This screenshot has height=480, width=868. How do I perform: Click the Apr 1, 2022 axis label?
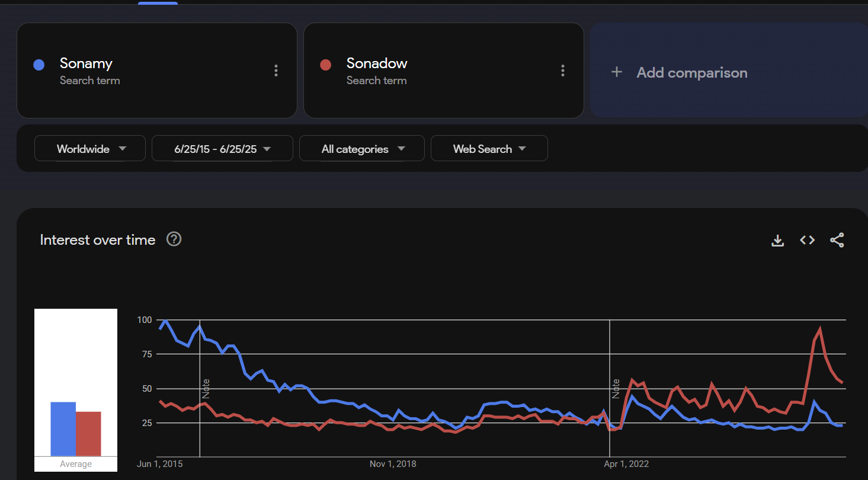tap(626, 463)
